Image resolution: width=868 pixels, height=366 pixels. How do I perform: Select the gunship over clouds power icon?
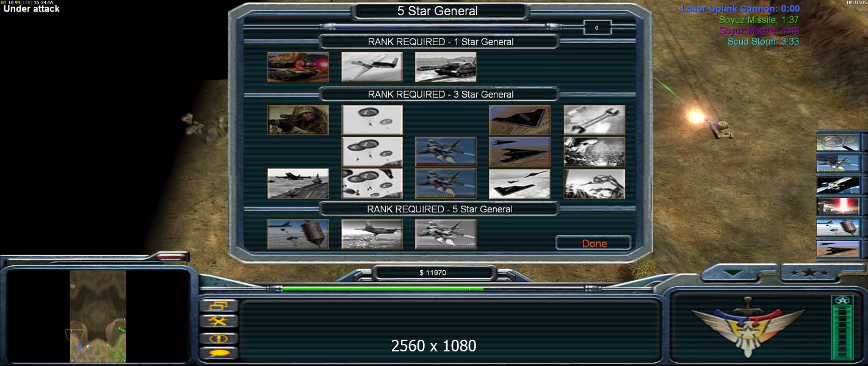(x=372, y=234)
